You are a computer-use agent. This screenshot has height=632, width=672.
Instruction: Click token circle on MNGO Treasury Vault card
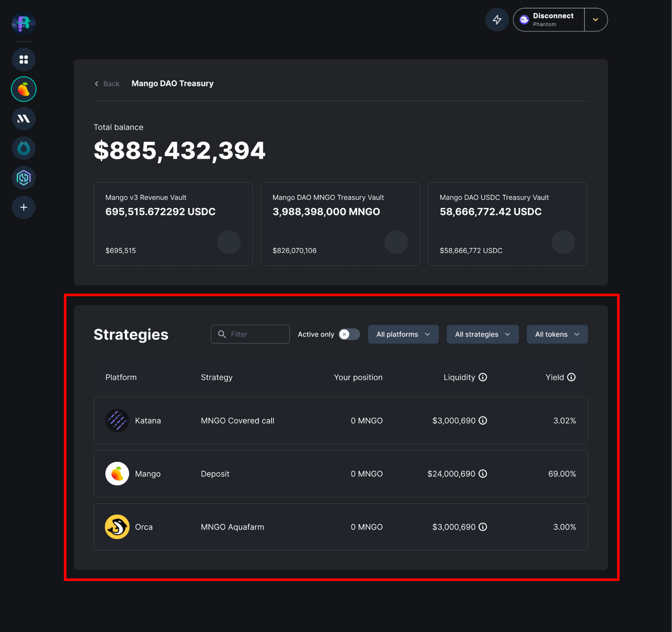click(396, 242)
